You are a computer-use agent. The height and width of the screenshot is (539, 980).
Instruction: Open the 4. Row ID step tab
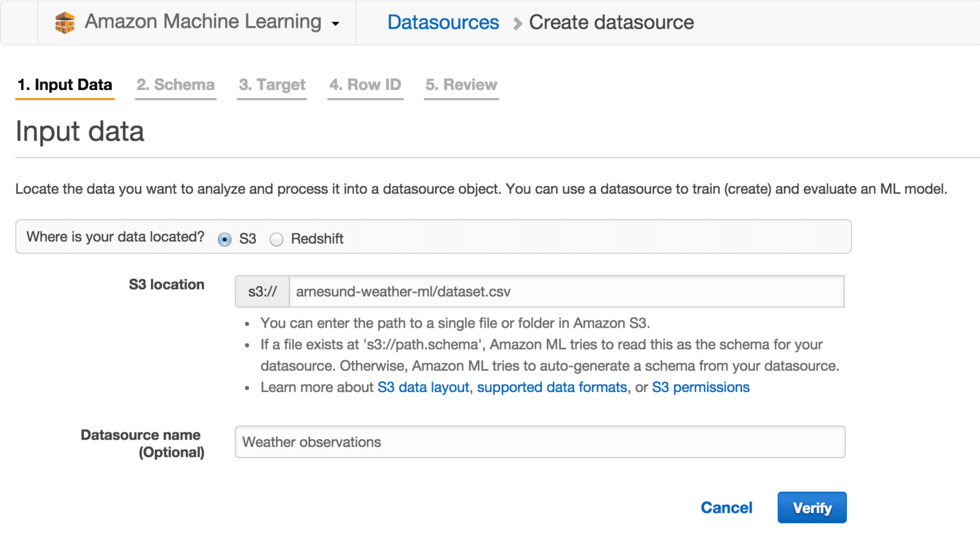point(366,85)
